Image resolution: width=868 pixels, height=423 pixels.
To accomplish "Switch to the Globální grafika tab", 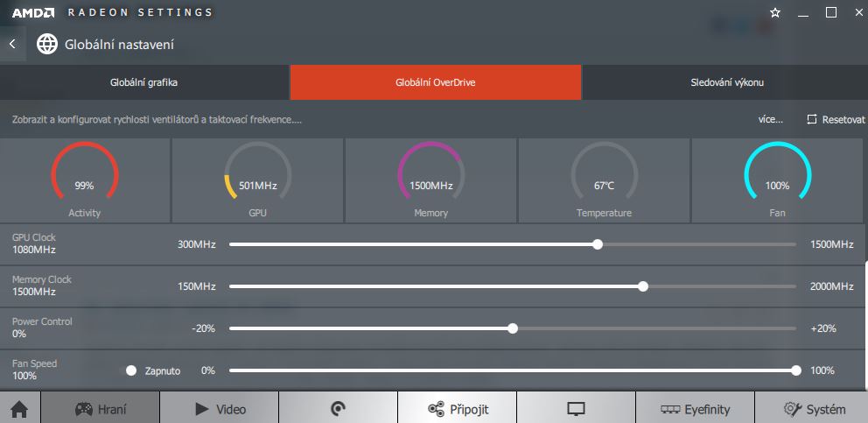I will (x=143, y=82).
